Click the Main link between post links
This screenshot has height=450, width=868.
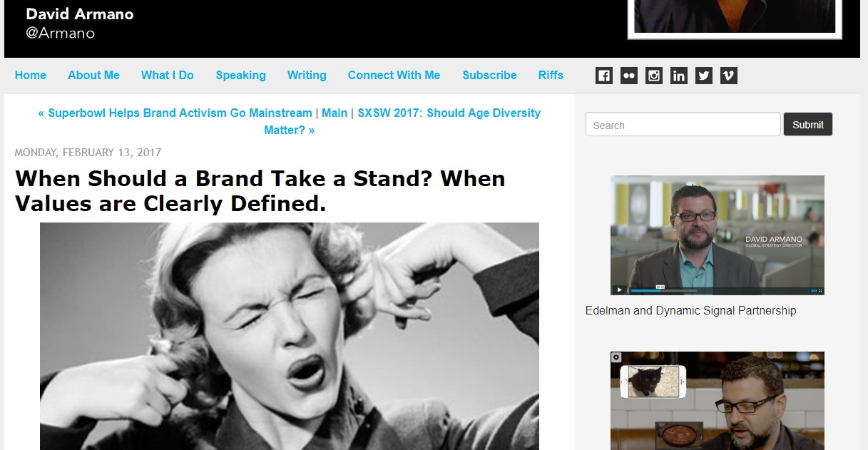point(335,113)
